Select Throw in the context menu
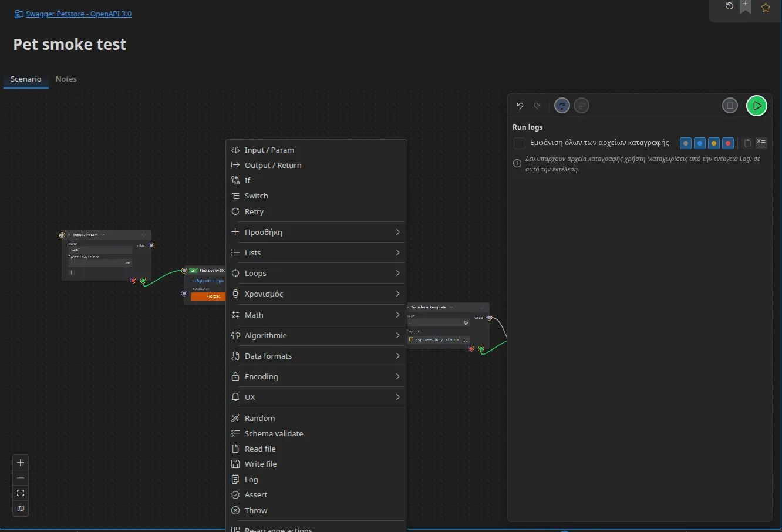Image resolution: width=782 pixels, height=532 pixels. (x=316, y=510)
